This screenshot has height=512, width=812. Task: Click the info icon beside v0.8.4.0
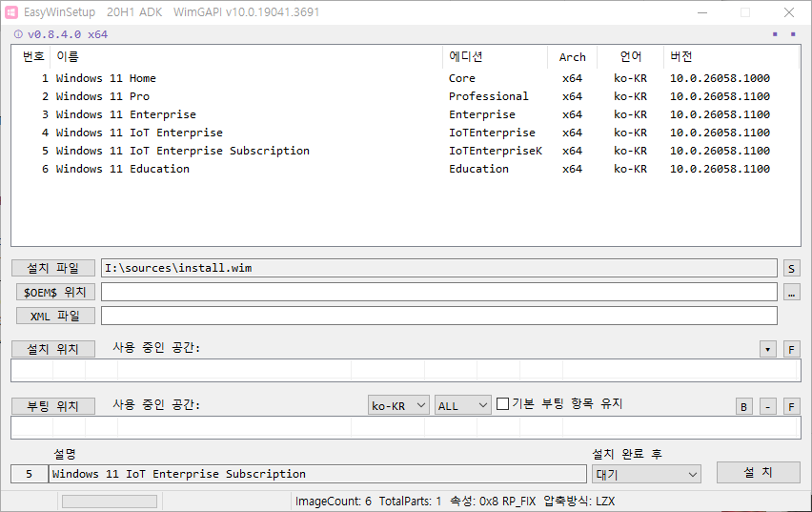[x=18, y=34]
